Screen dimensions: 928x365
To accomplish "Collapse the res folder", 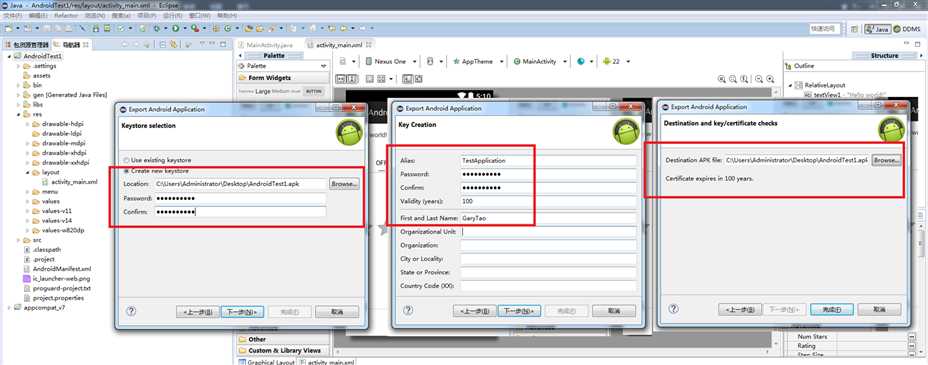I will pyautogui.click(x=19, y=114).
